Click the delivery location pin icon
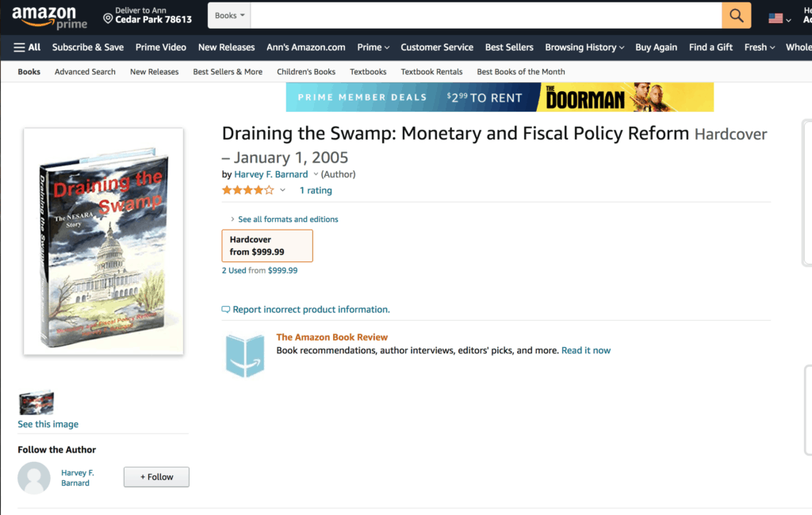This screenshot has height=515, width=812. 108,17
